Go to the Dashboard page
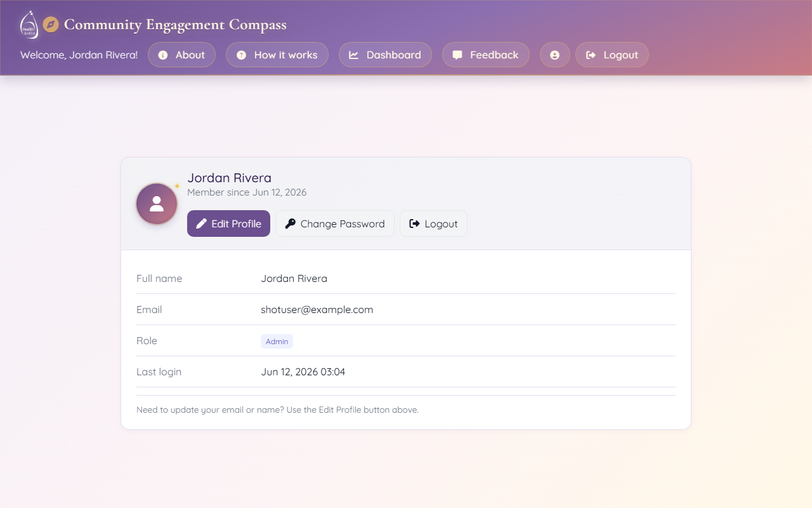812x508 pixels. (385, 55)
